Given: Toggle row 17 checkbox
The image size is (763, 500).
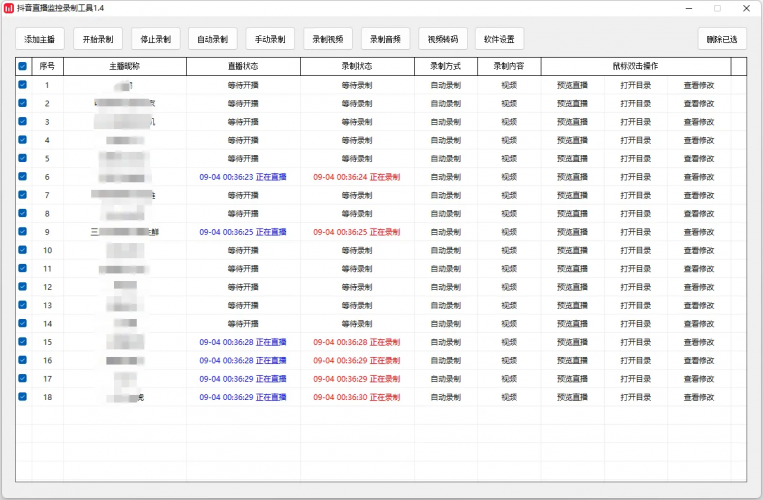Looking at the screenshot, I should click(22, 378).
